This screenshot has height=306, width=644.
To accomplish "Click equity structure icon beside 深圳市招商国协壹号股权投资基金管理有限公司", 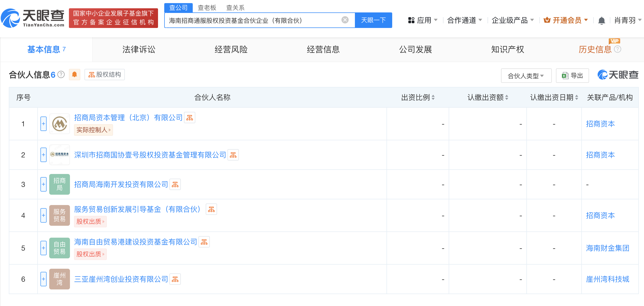I will click(x=233, y=155).
